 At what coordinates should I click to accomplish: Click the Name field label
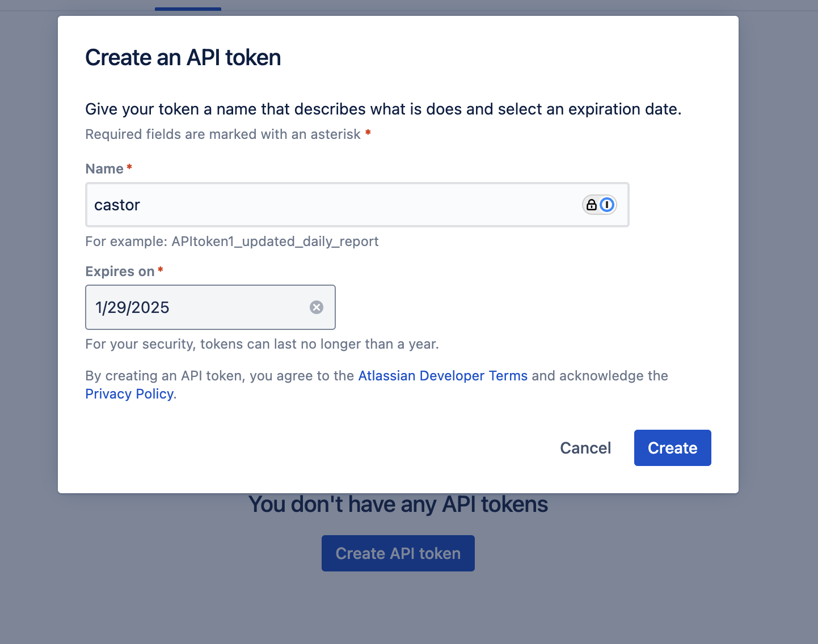[104, 169]
